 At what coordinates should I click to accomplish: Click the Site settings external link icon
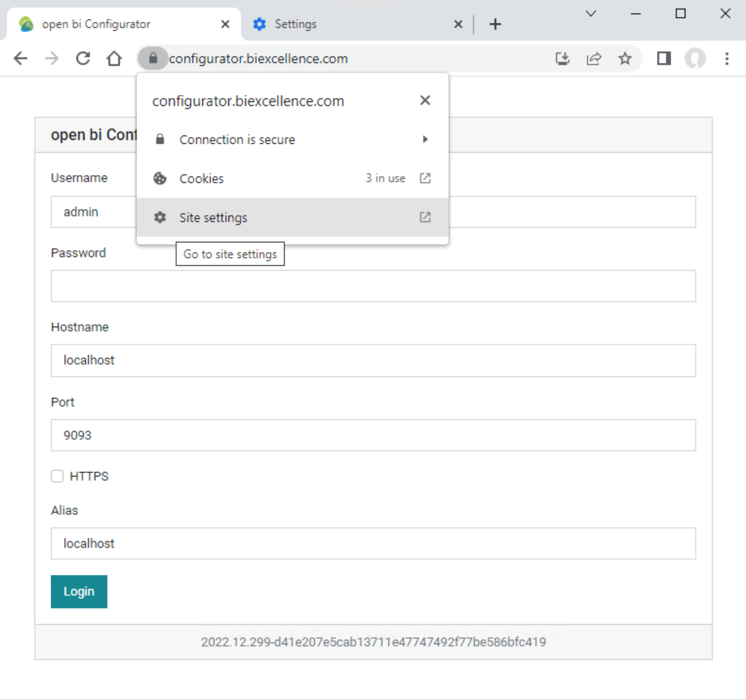425,217
